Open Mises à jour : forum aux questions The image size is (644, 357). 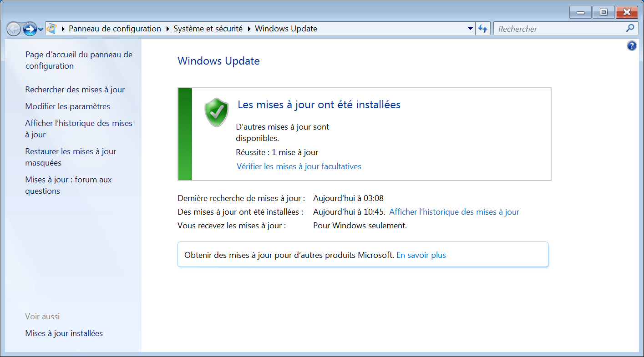point(68,185)
